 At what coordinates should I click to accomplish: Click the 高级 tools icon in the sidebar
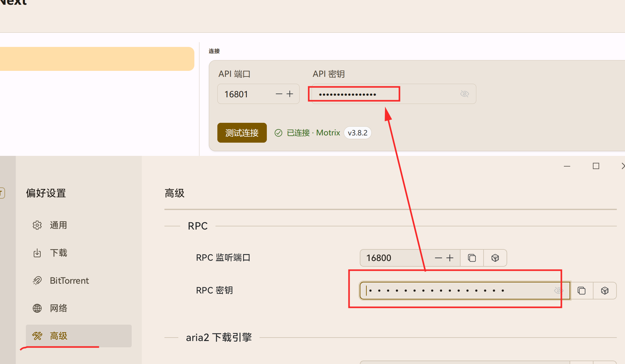click(37, 336)
